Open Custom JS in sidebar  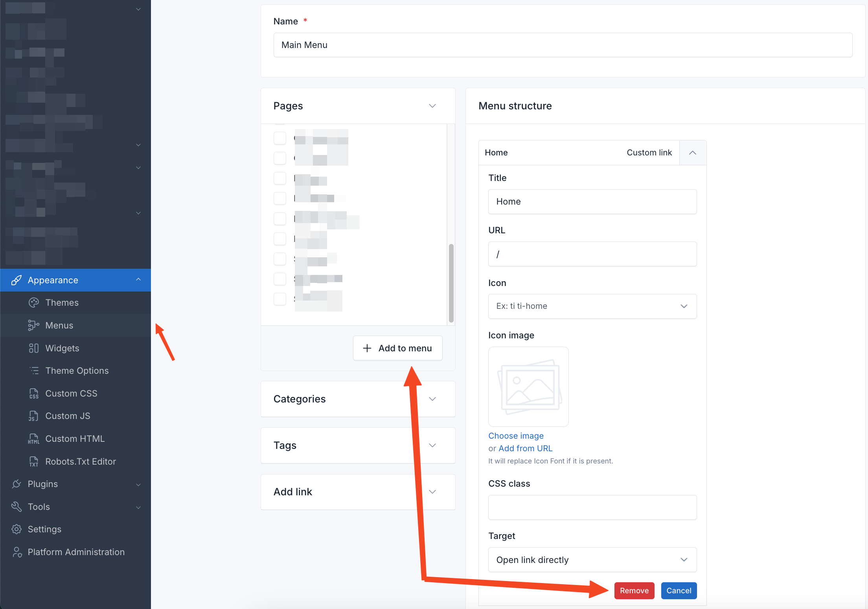75,416
